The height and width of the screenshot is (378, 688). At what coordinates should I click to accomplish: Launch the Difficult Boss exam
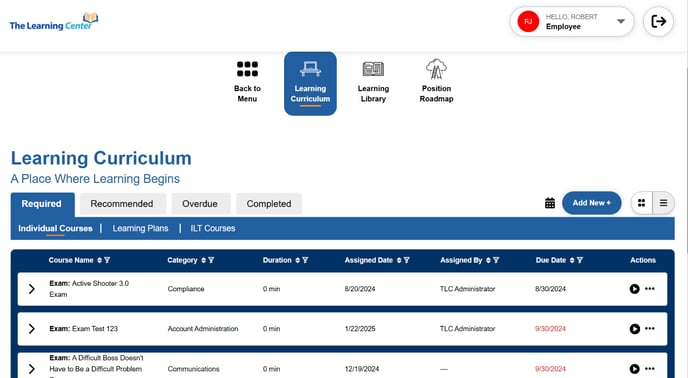[x=634, y=369]
